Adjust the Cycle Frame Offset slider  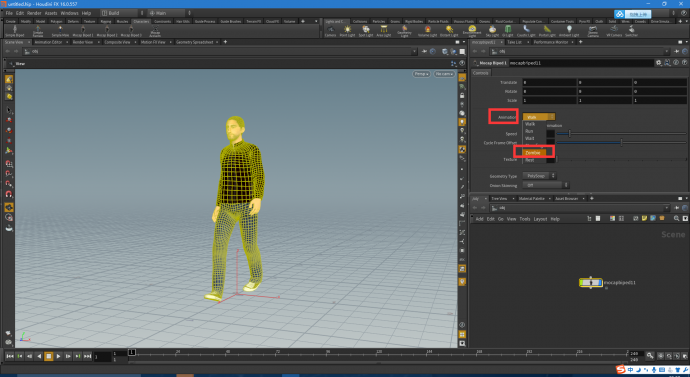[621, 143]
